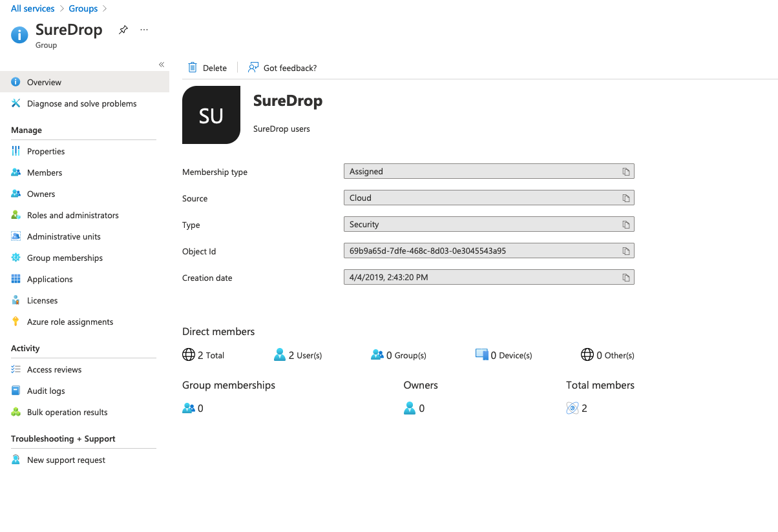View the 0 Other(s) members
The height and width of the screenshot is (532, 778).
(x=607, y=355)
